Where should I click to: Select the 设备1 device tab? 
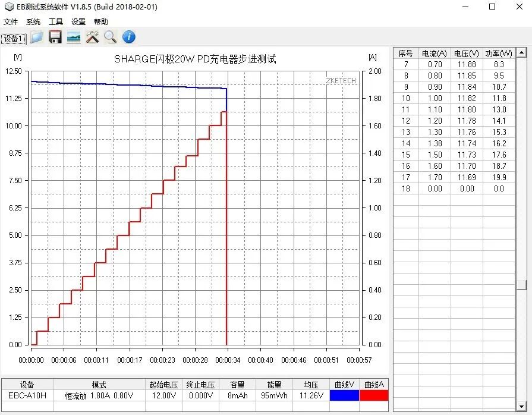[14, 39]
